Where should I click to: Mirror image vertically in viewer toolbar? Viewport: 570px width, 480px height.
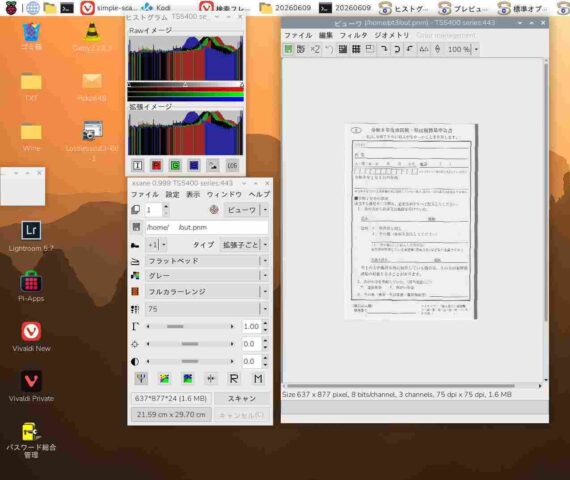pos(438,49)
